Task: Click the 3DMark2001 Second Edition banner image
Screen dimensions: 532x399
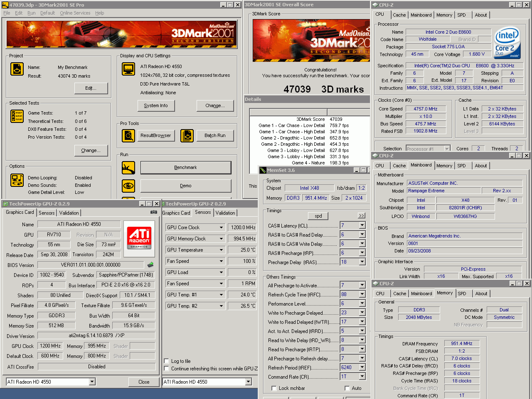Action: pyautogui.click(x=122, y=34)
